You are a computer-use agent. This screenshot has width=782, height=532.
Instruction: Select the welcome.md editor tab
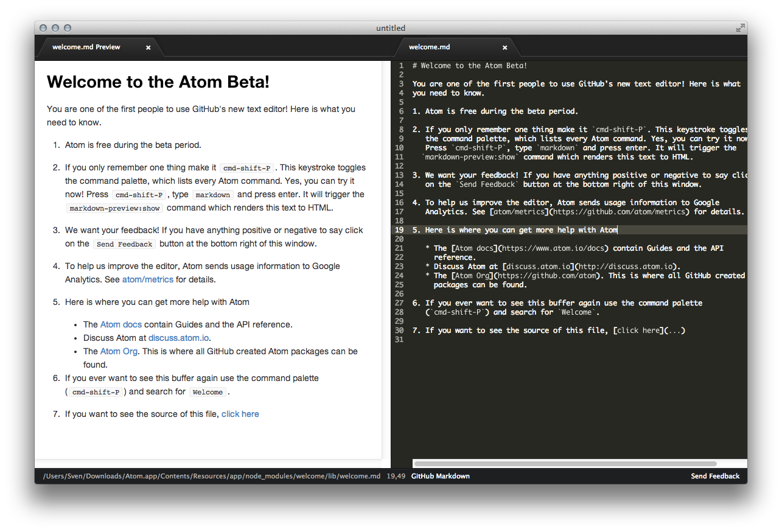click(430, 47)
